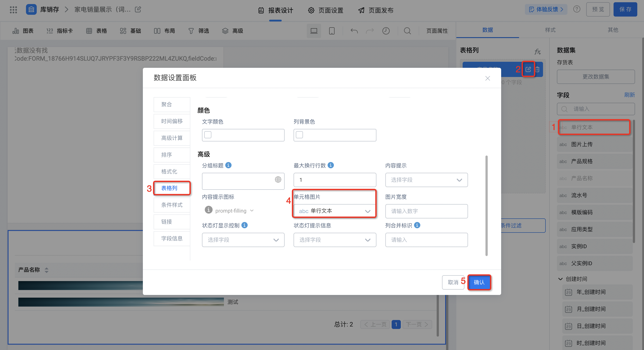Focus the 字段 search box
Viewport: 644px width, 350px height.
(x=596, y=109)
